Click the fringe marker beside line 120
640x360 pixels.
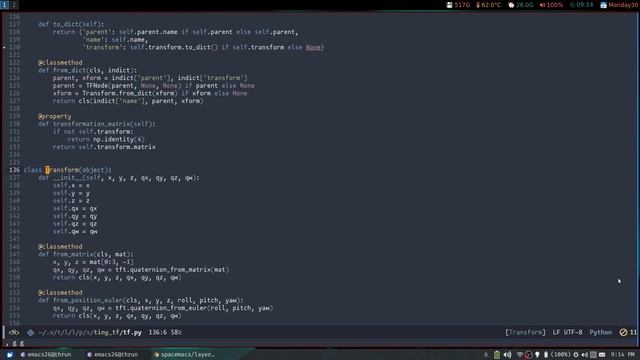pos(4,47)
